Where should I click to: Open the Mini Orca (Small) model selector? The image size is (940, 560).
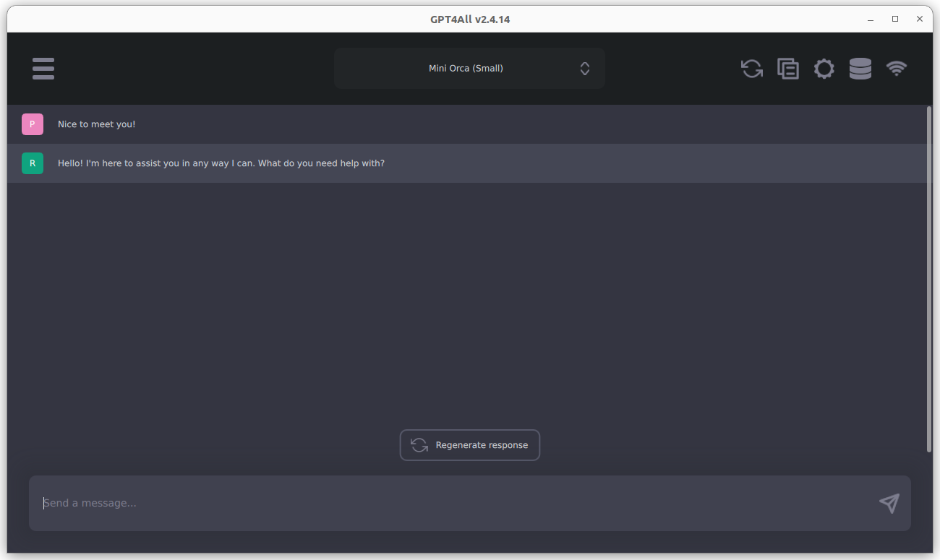[x=466, y=69]
